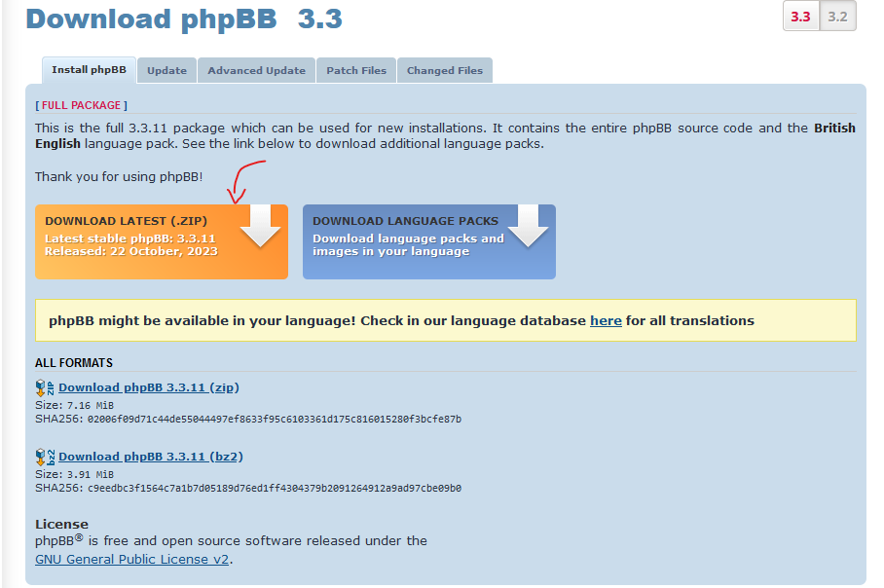Image resolution: width=884 pixels, height=588 pixels.
Task: Click the Download phpBB 3.3.11 (zip) link
Action: [149, 387]
